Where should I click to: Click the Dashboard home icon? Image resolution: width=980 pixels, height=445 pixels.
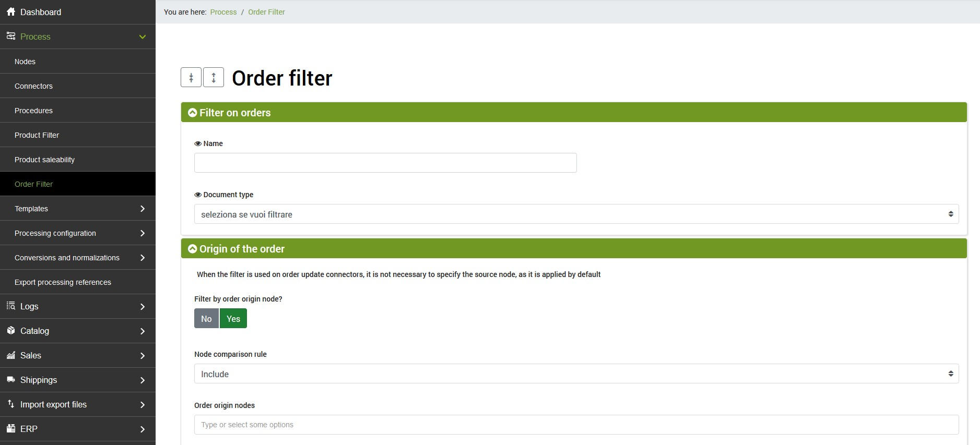pyautogui.click(x=11, y=12)
